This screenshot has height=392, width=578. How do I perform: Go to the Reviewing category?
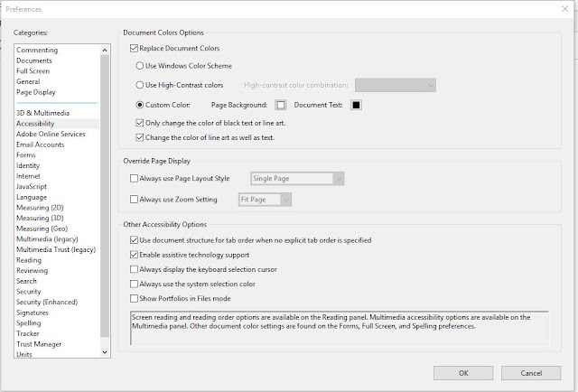click(x=33, y=270)
